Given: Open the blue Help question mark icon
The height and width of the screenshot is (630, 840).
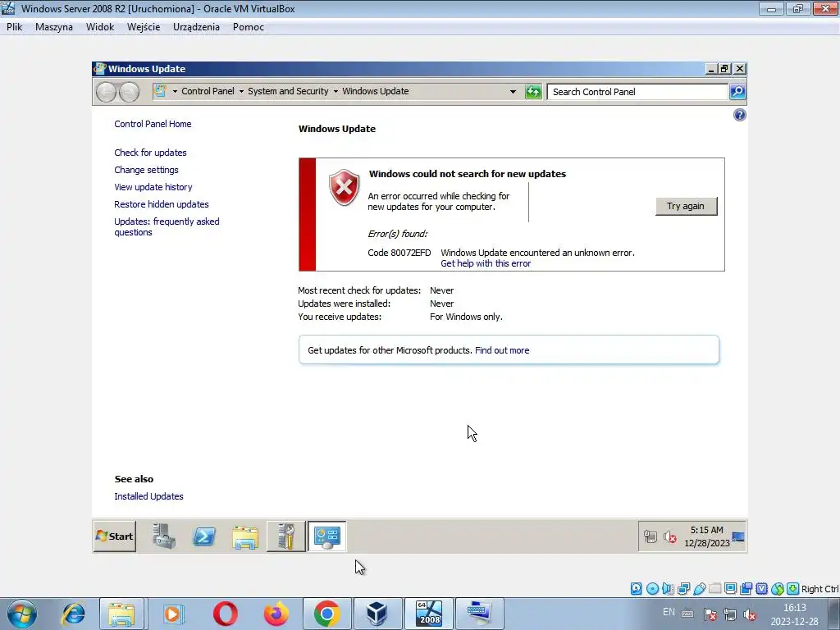Looking at the screenshot, I should [739, 115].
